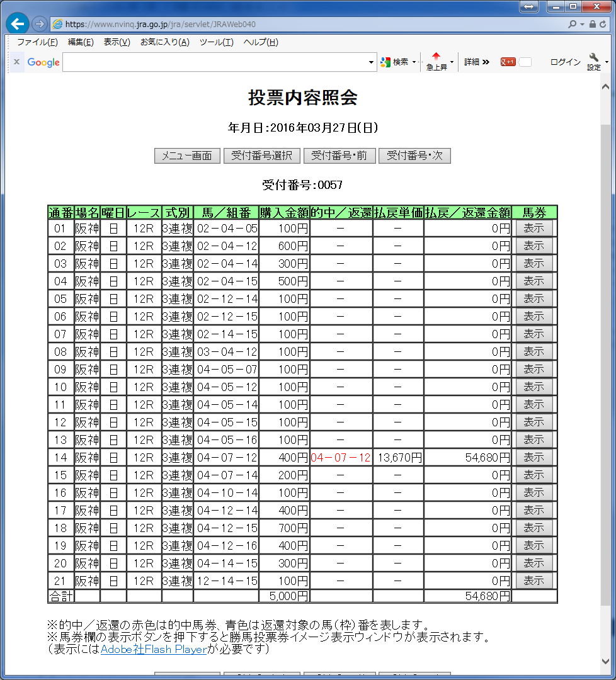Click the window resize arrows icon in title bar
Image resolution: width=616 pixels, height=680 pixels.
point(529,6)
